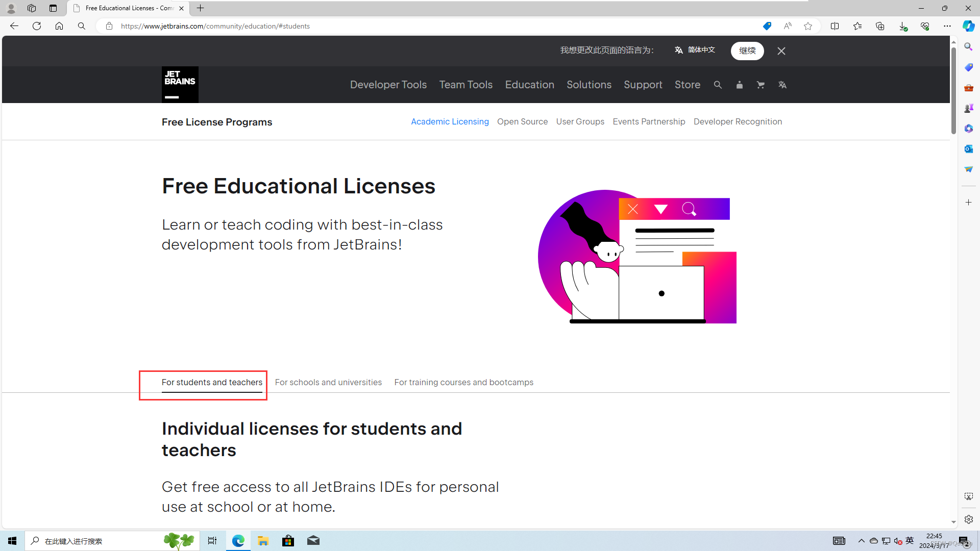Open the language selector icon in navbar

[x=782, y=85]
